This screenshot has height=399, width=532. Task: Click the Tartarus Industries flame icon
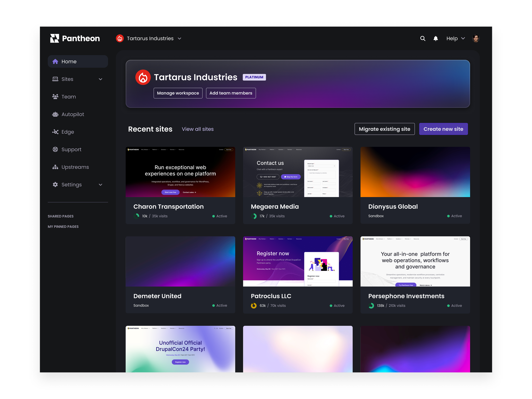[x=120, y=38]
